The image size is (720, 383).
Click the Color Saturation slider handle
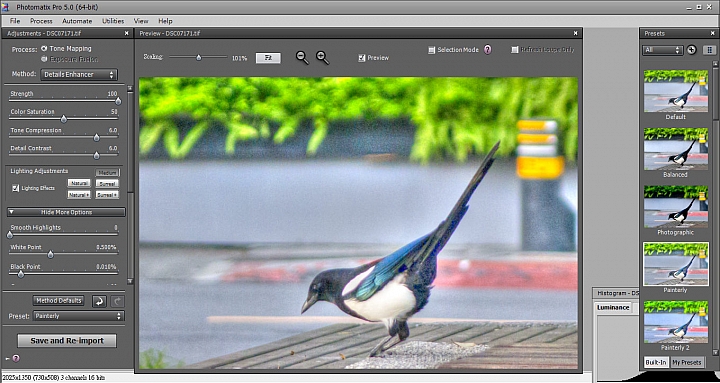pyautogui.click(x=64, y=119)
